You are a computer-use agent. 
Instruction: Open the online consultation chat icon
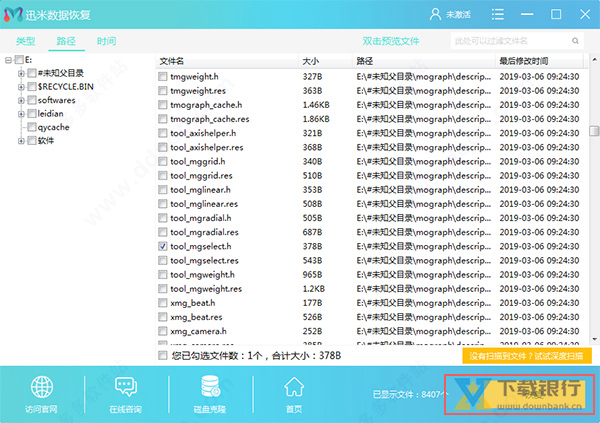coord(126,388)
